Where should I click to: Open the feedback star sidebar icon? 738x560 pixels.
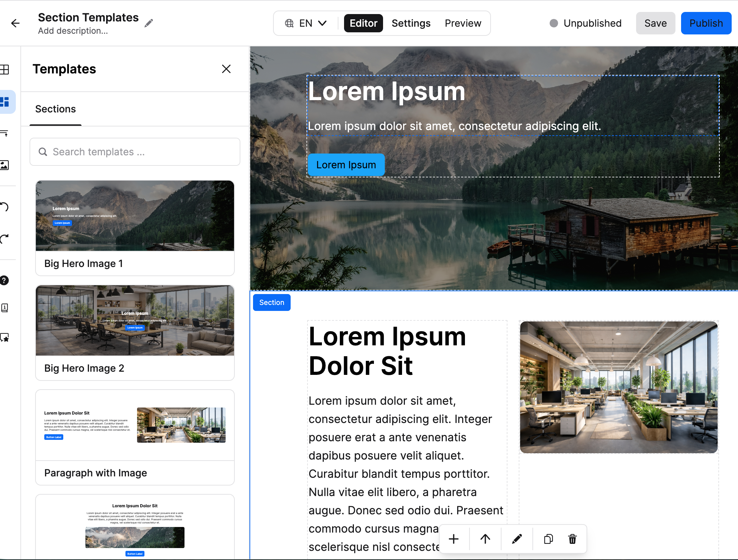tap(5, 338)
